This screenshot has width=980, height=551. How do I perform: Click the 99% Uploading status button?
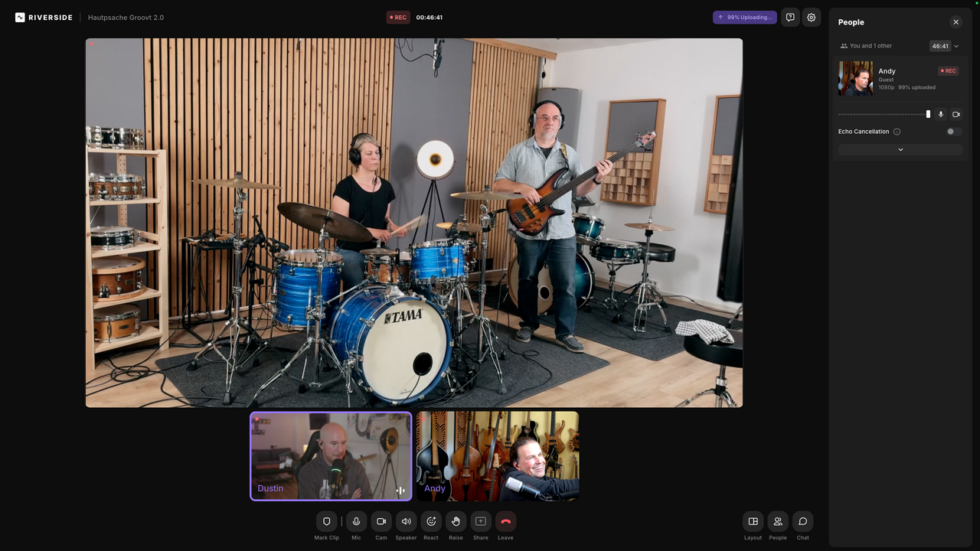tap(744, 17)
